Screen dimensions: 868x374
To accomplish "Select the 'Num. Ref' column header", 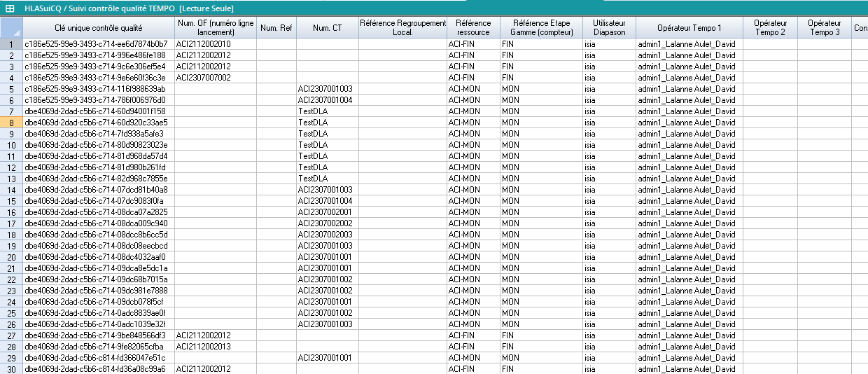I will point(276,28).
